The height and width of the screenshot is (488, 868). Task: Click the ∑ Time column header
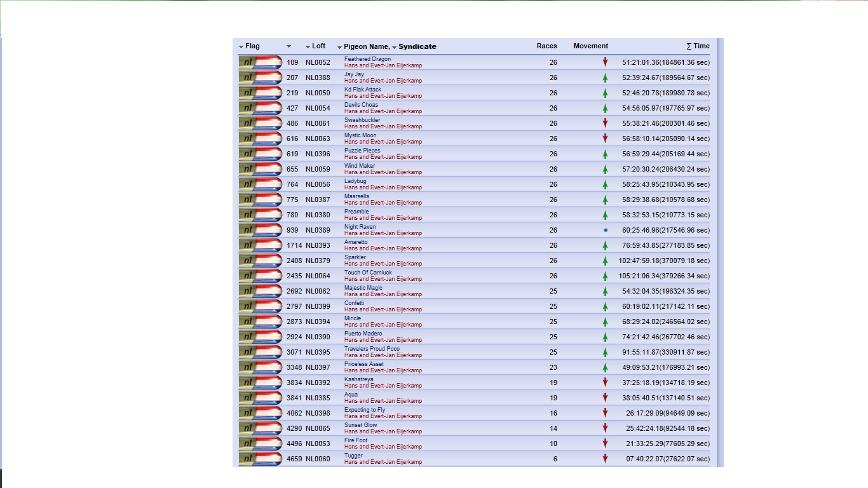[x=698, y=46]
